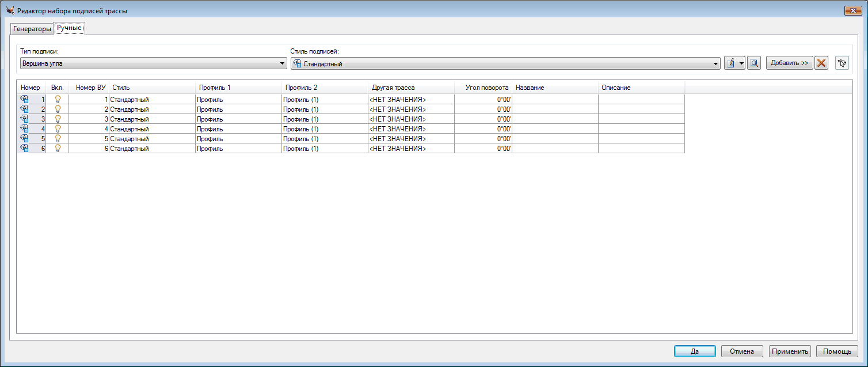Click the edit label style pencil icon
Image resolution: width=868 pixels, height=367 pixels.
click(x=731, y=63)
